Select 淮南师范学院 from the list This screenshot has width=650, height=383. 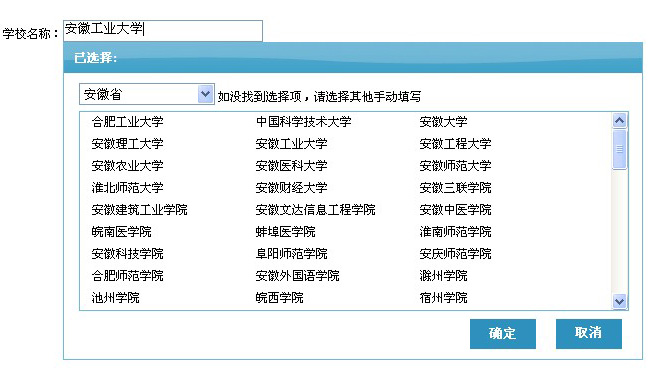[455, 232]
